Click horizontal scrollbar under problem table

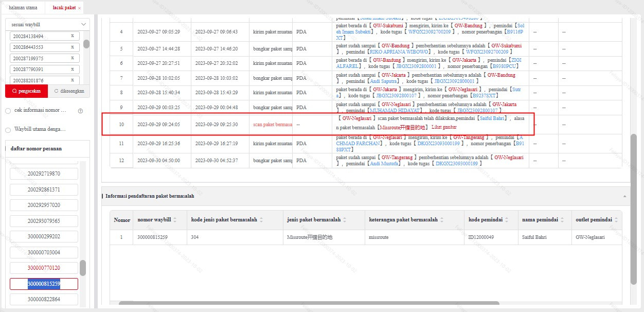pos(309,303)
